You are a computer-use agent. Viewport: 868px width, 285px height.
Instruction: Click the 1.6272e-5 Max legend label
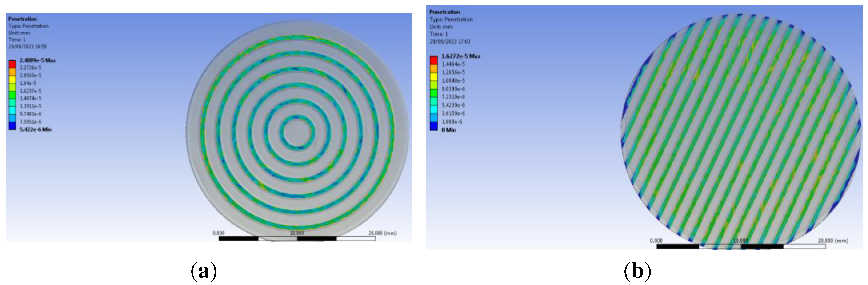tap(461, 56)
